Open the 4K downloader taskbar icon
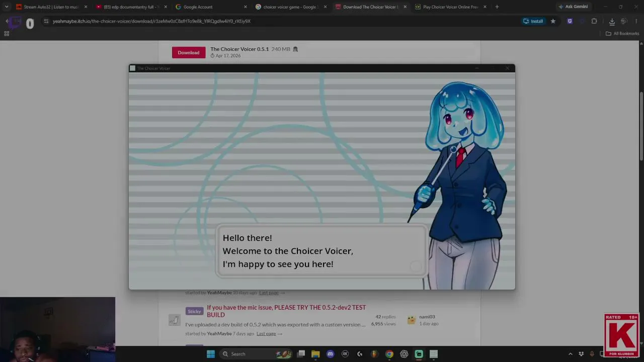Image resolution: width=644 pixels, height=362 pixels. [x=345, y=354]
